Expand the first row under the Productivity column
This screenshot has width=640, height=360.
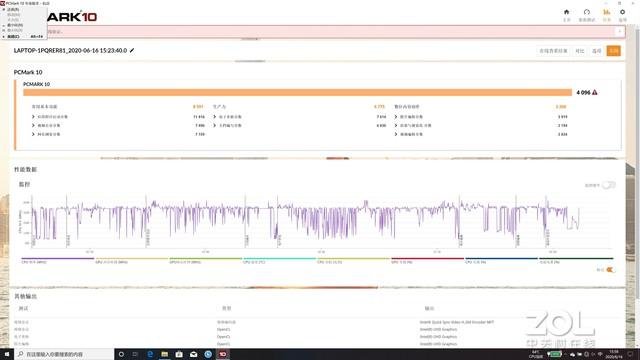click(x=299, y=117)
